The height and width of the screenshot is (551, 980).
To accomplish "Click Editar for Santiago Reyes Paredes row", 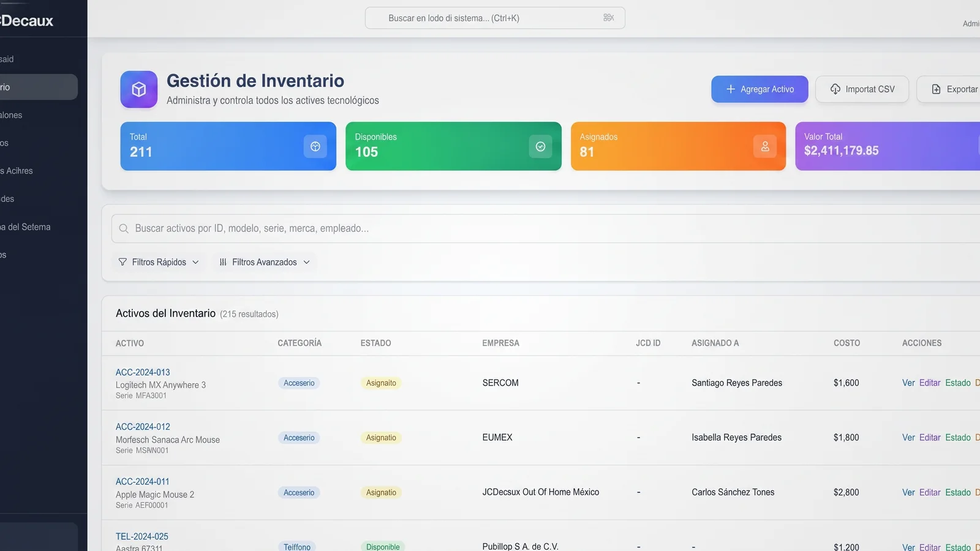I will 930,383.
